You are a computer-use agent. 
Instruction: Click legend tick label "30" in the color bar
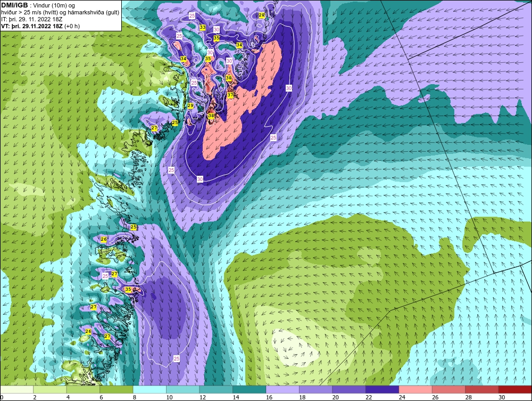[x=502, y=397]
